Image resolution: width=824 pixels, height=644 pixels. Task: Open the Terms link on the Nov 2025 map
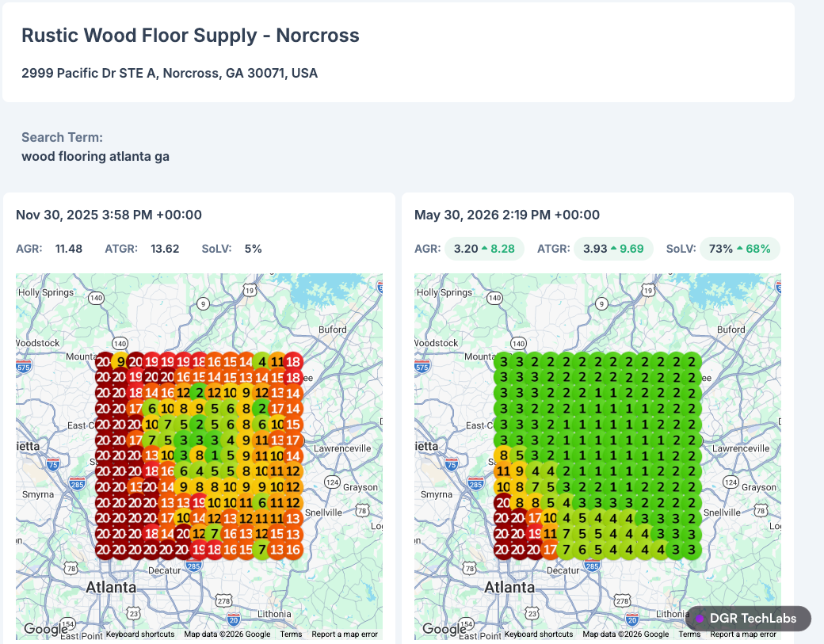(291, 634)
